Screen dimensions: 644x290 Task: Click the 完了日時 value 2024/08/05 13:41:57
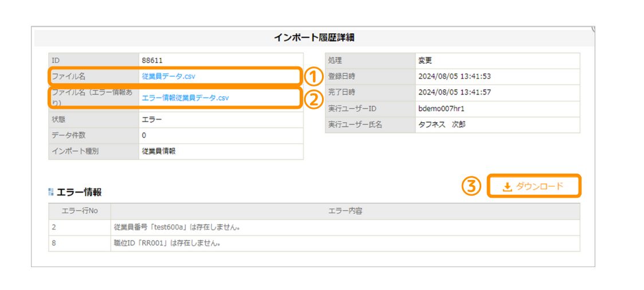coord(454,92)
